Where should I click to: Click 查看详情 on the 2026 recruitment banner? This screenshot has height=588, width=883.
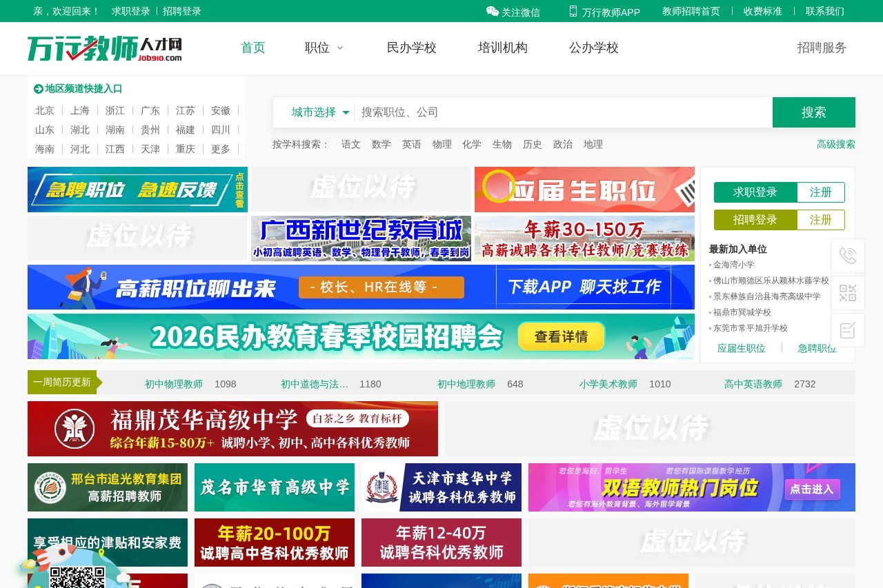tap(561, 336)
